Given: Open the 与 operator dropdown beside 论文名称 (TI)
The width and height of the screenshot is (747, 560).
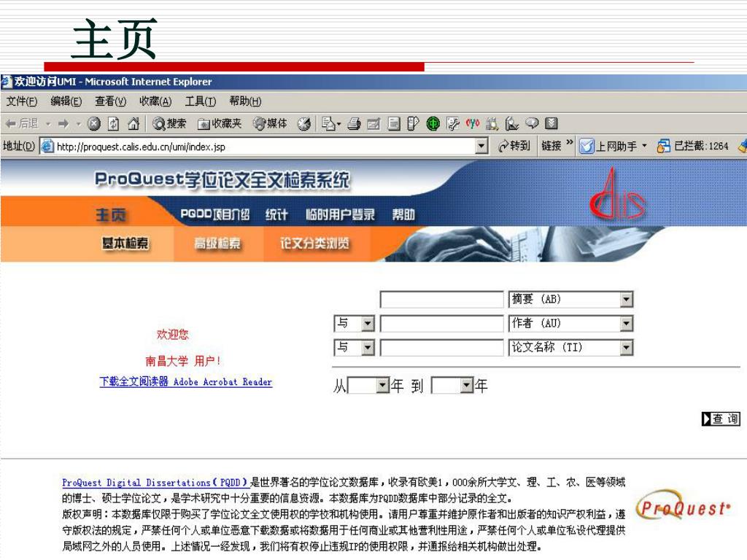Looking at the screenshot, I should coord(354,348).
